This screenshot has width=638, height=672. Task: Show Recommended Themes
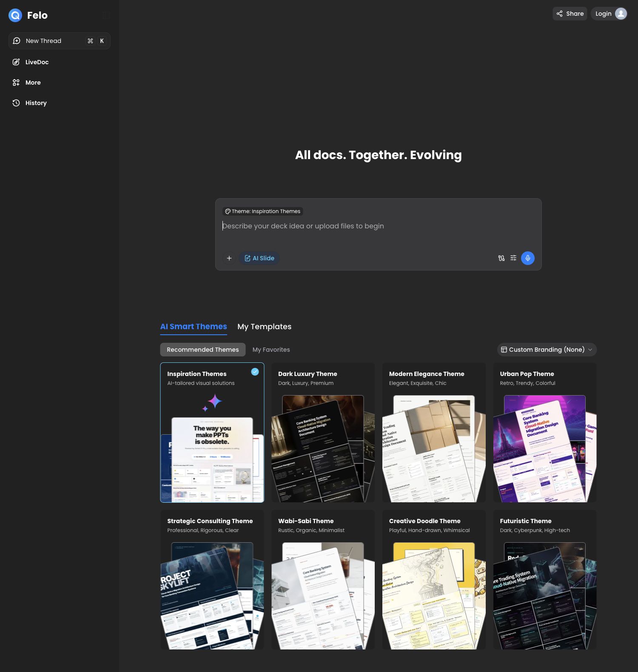click(x=203, y=350)
